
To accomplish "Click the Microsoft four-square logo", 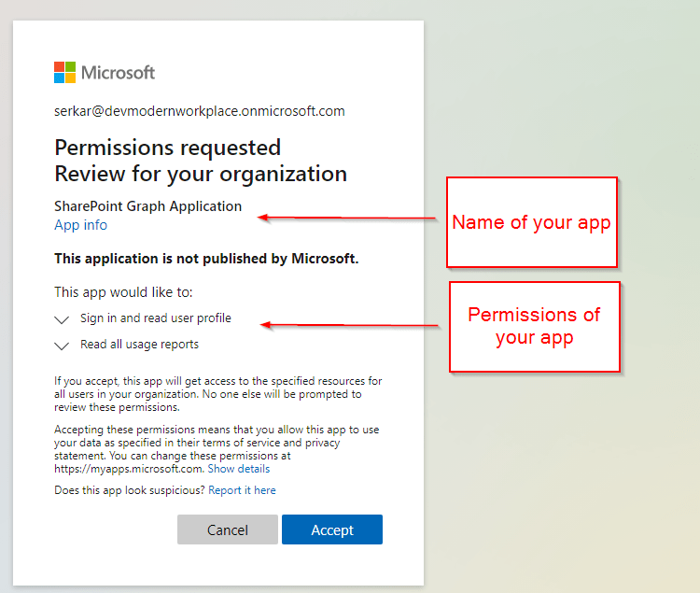I will click(x=64, y=72).
